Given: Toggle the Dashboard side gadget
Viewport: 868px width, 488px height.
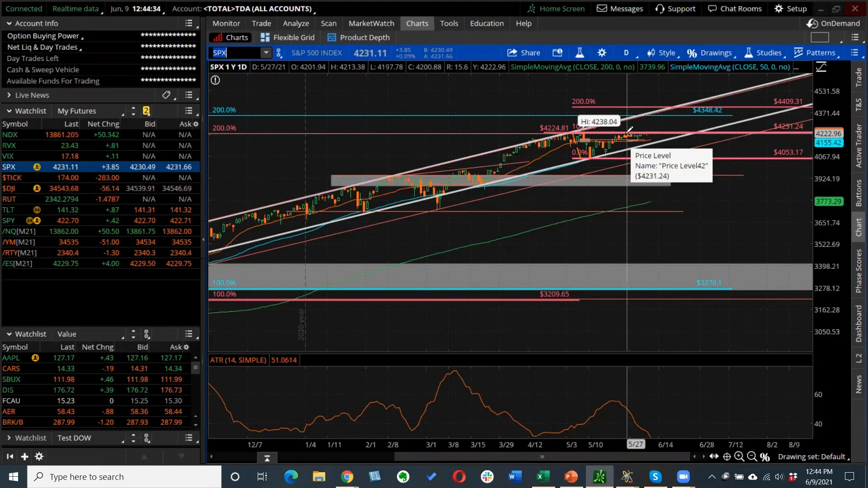Looking at the screenshot, I should [859, 324].
